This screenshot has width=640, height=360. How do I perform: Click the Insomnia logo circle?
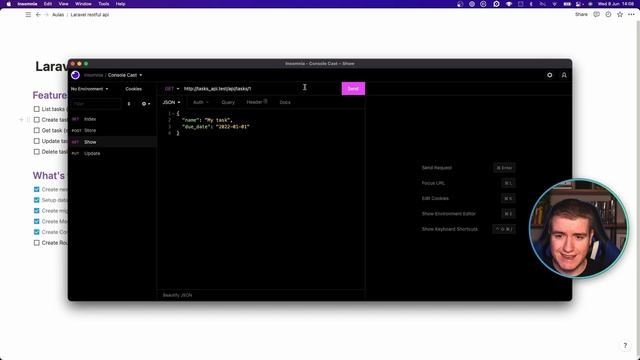click(x=75, y=75)
